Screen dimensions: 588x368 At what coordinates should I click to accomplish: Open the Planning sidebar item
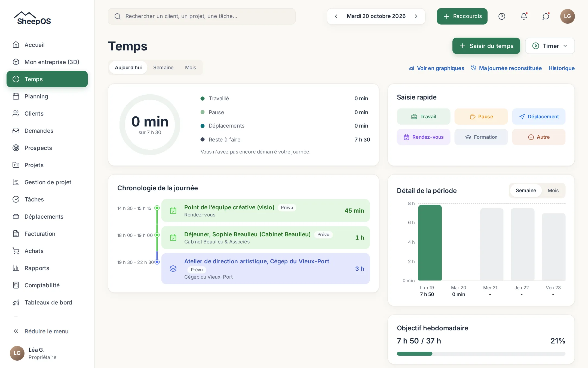pyautogui.click(x=47, y=96)
